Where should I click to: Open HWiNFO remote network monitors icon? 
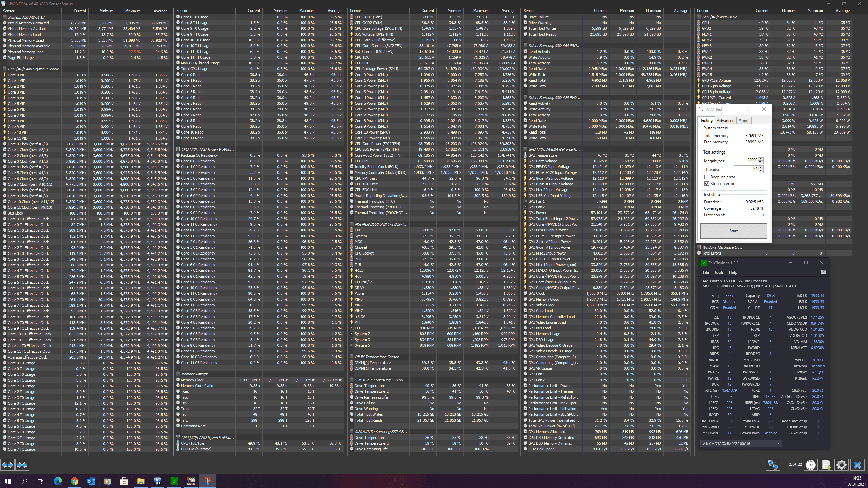point(773,465)
